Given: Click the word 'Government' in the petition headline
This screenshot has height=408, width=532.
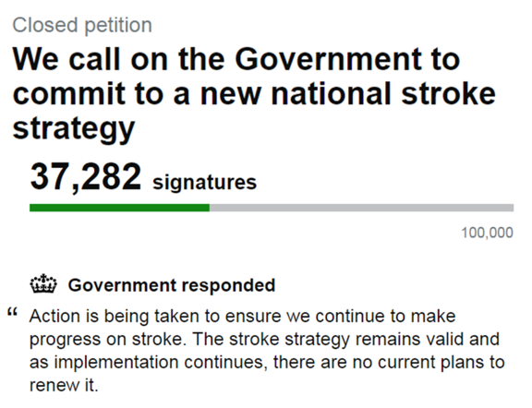Looking at the screenshot, I should [328, 59].
